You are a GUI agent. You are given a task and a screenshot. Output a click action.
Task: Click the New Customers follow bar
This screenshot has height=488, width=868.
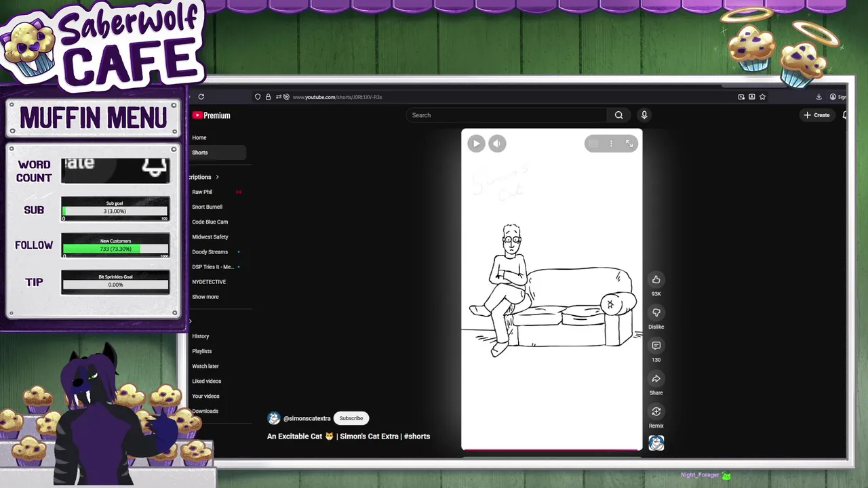(x=115, y=249)
